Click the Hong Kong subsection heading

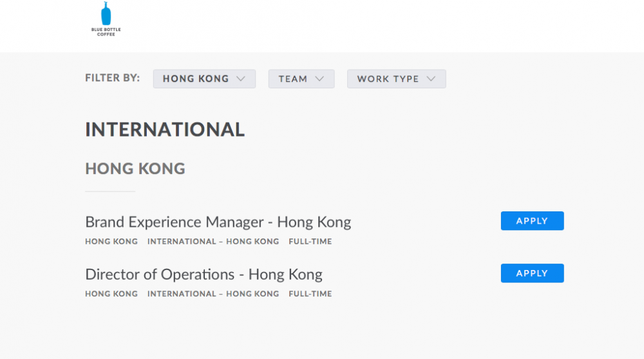point(135,169)
